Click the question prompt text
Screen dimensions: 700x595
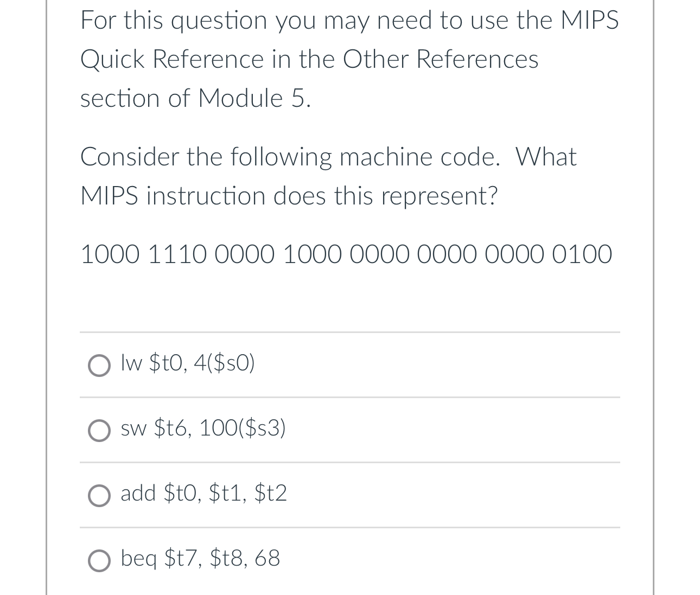pos(328,176)
